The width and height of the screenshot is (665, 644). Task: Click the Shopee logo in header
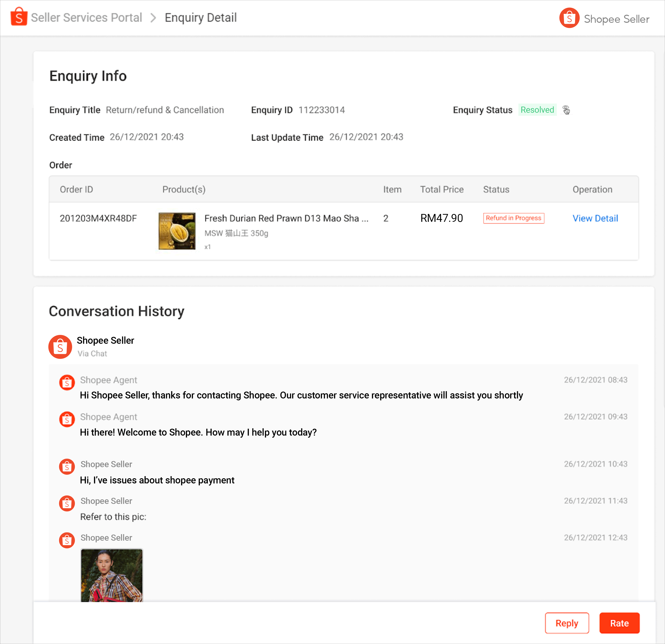pos(19,17)
